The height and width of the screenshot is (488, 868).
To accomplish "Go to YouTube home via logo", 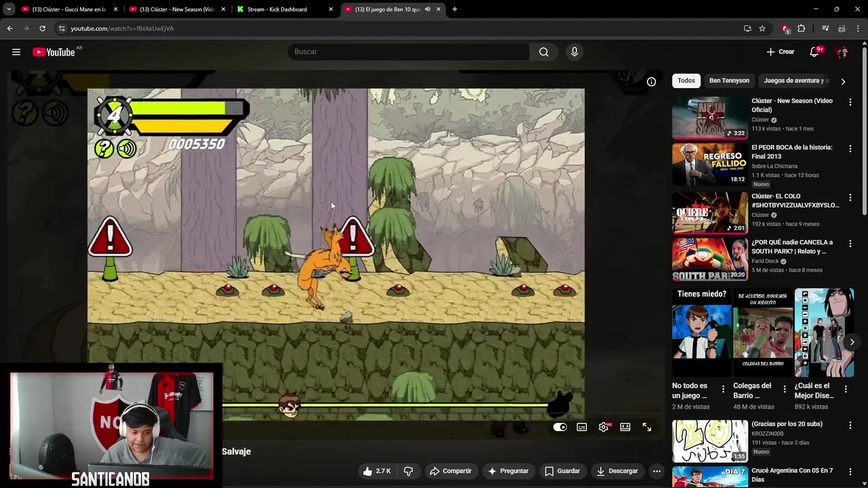I will pyautogui.click(x=54, y=52).
